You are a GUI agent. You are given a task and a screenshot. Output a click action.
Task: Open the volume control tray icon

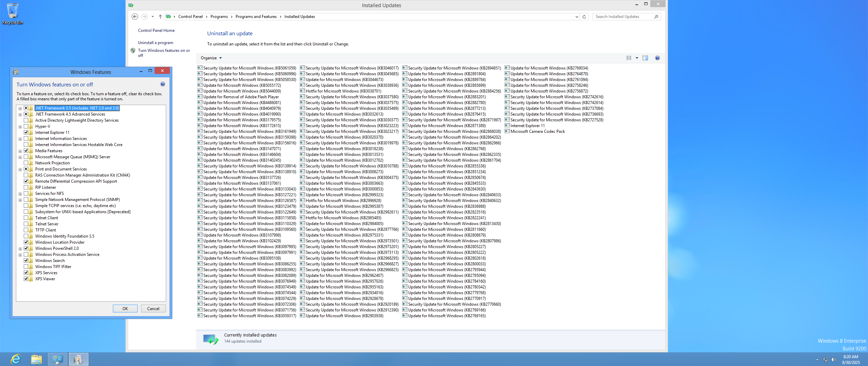click(834, 360)
